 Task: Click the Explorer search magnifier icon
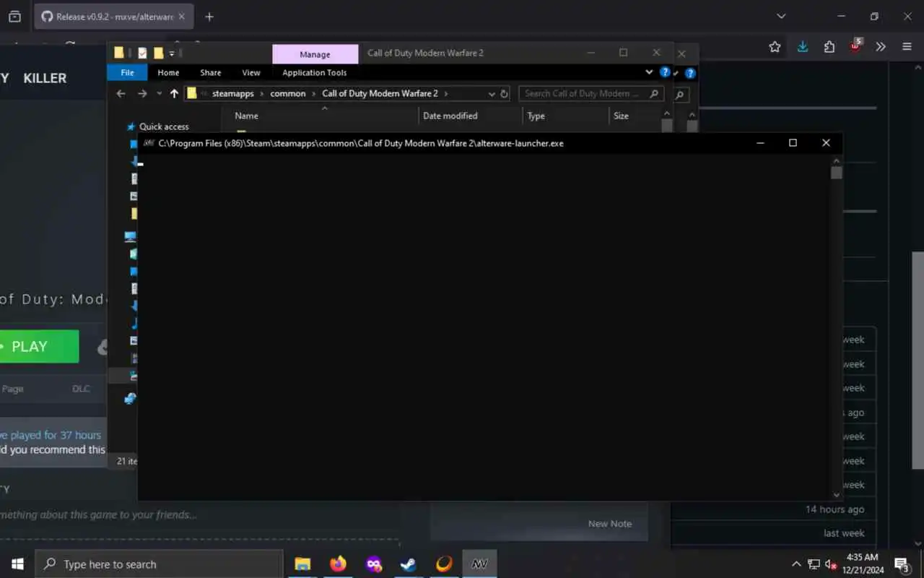[653, 93]
